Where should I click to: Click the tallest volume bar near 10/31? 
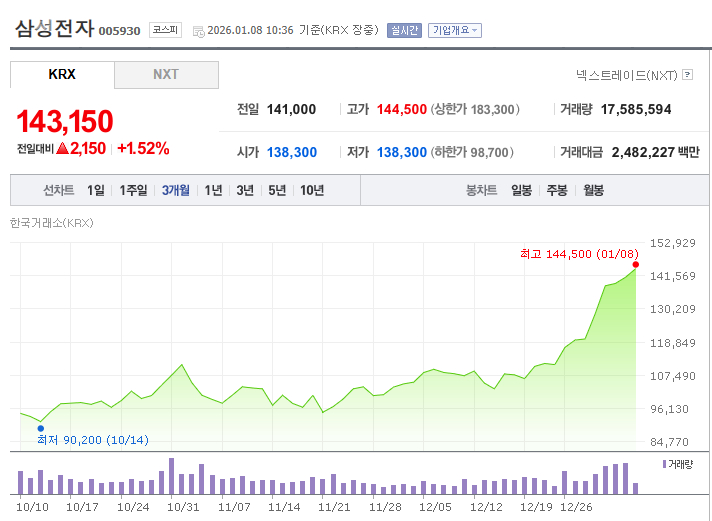[x=172, y=476]
